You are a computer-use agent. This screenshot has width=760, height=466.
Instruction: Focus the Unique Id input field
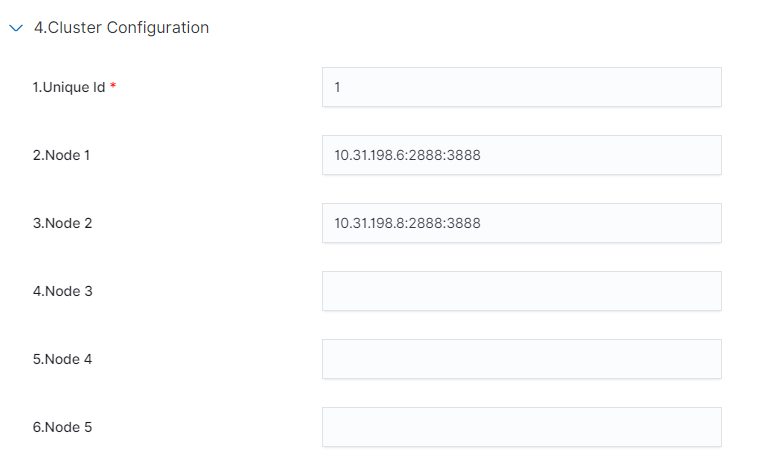point(521,87)
